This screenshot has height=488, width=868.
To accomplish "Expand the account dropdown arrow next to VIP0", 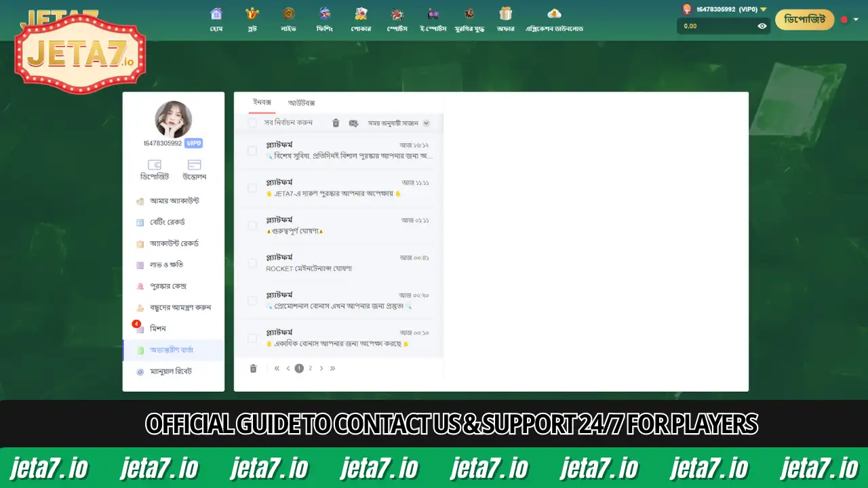I will tap(764, 9).
